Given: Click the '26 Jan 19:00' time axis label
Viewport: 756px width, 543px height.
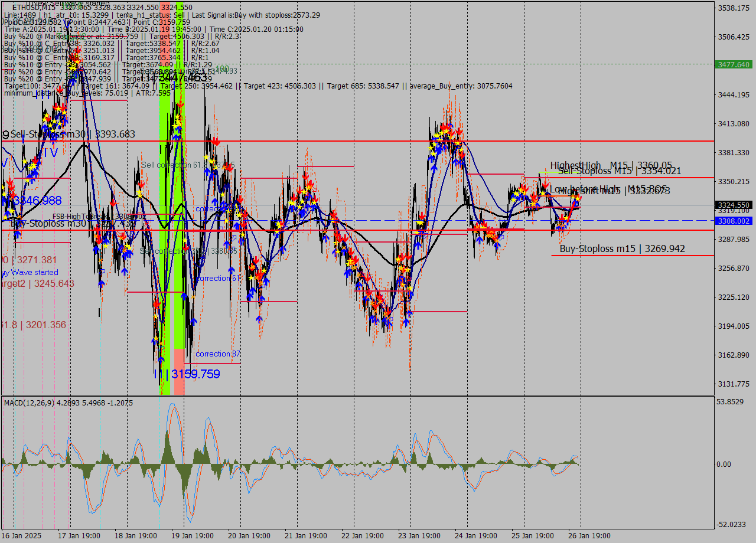Looking at the screenshot, I should 589,535.
